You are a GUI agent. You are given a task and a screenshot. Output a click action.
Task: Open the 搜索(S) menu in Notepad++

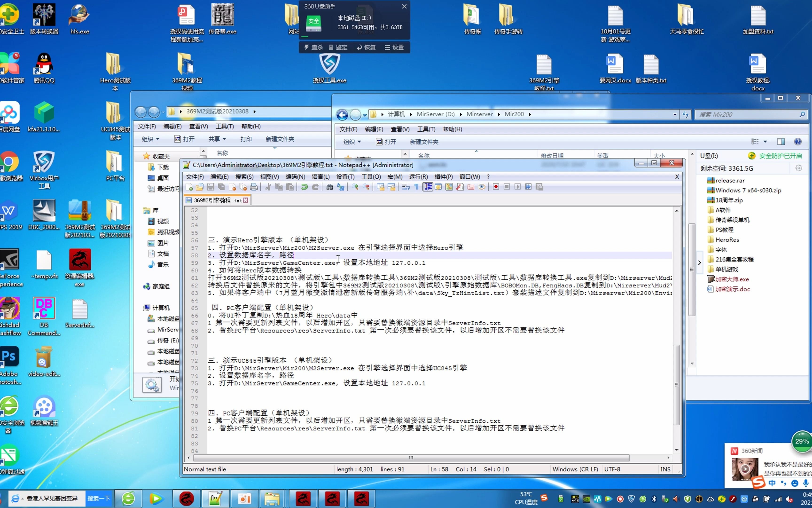tap(244, 177)
